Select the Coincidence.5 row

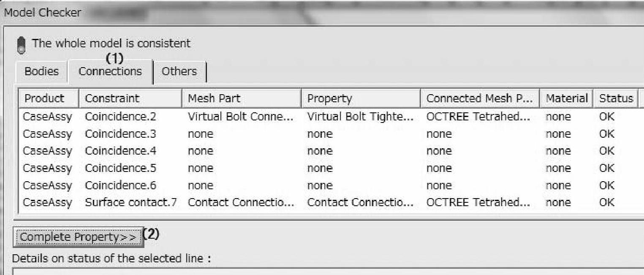tap(120, 168)
